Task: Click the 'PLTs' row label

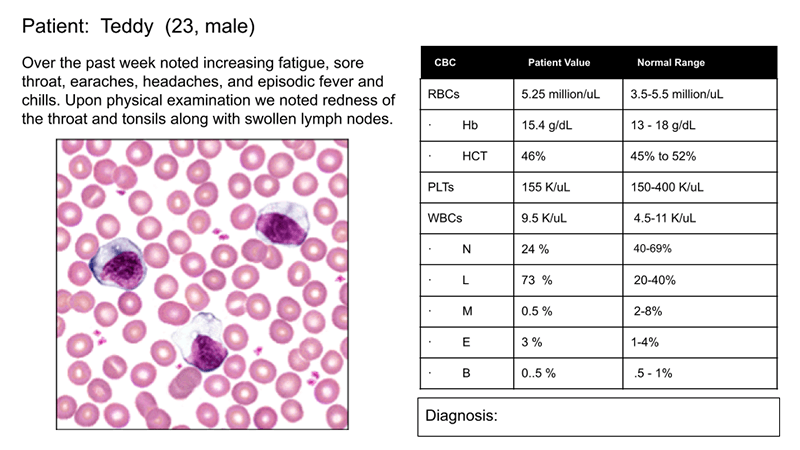Action: click(x=441, y=187)
